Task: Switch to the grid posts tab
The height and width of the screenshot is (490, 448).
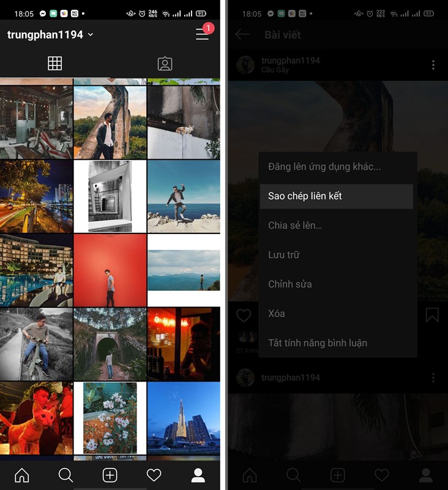Action: click(x=54, y=64)
